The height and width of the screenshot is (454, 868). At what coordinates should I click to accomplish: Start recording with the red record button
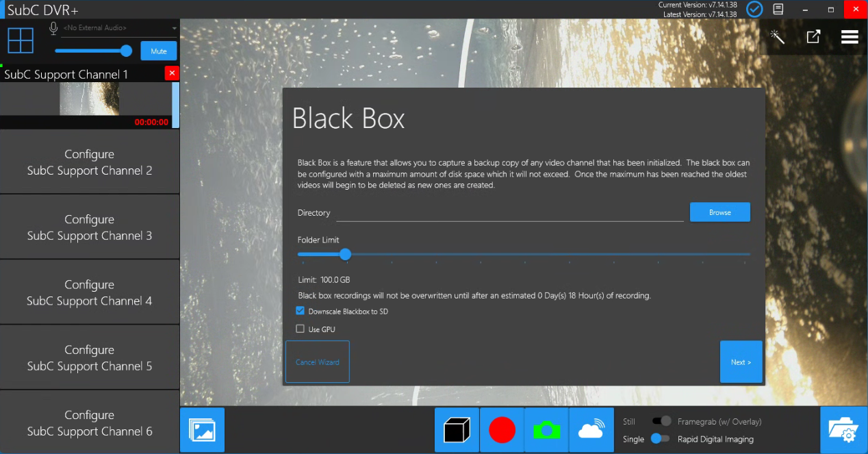(x=502, y=430)
